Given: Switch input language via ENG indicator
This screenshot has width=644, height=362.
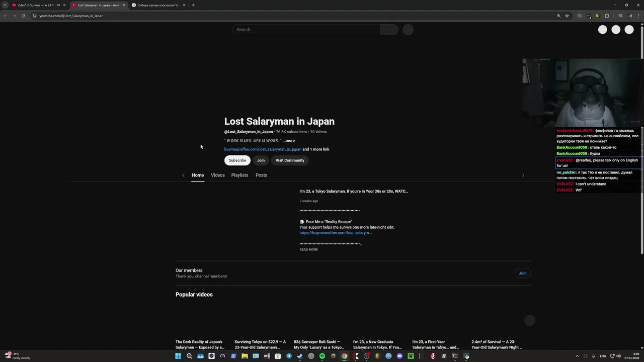Looking at the screenshot, I should pyautogui.click(x=603, y=356).
